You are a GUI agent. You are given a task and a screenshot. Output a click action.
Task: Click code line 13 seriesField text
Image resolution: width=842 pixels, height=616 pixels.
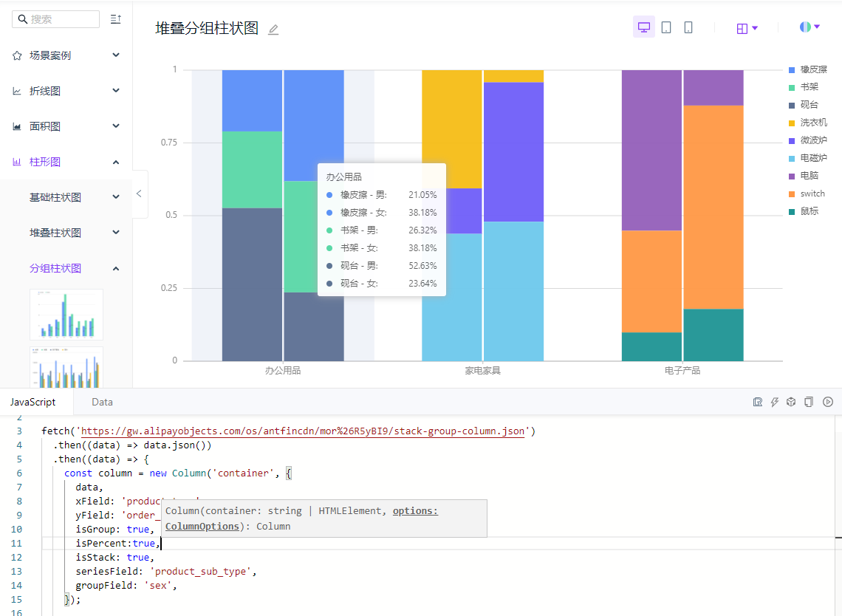pos(166,572)
